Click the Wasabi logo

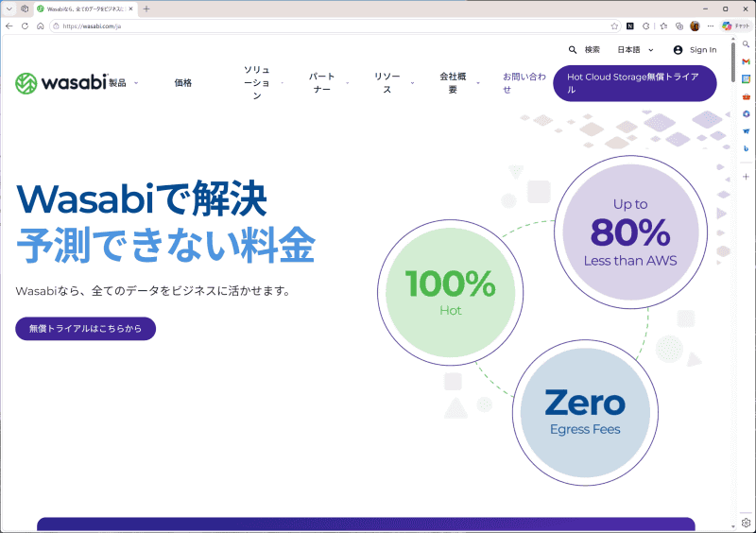pyautogui.click(x=60, y=83)
